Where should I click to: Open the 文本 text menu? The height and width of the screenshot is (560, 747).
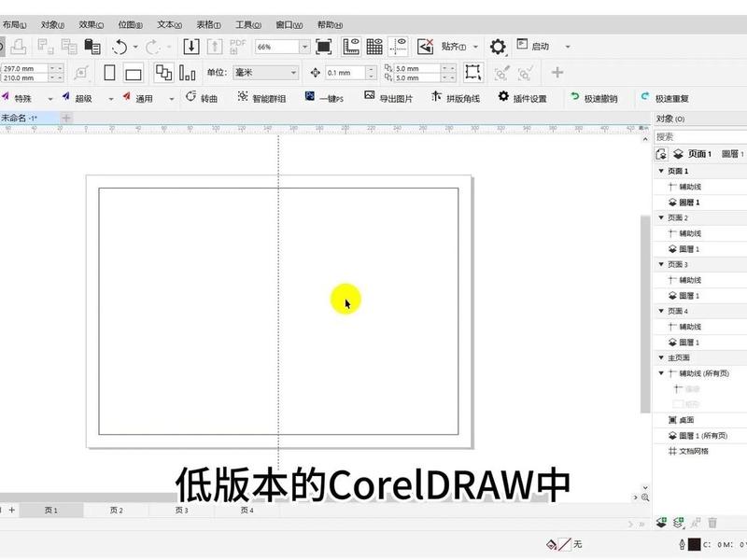[x=169, y=25]
